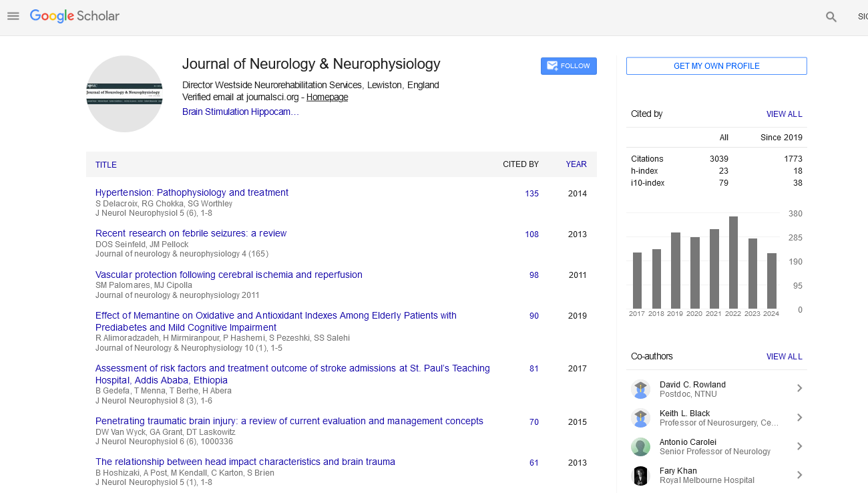This screenshot has width=868, height=493.
Task: Click the search magnifier icon
Action: 831,17
